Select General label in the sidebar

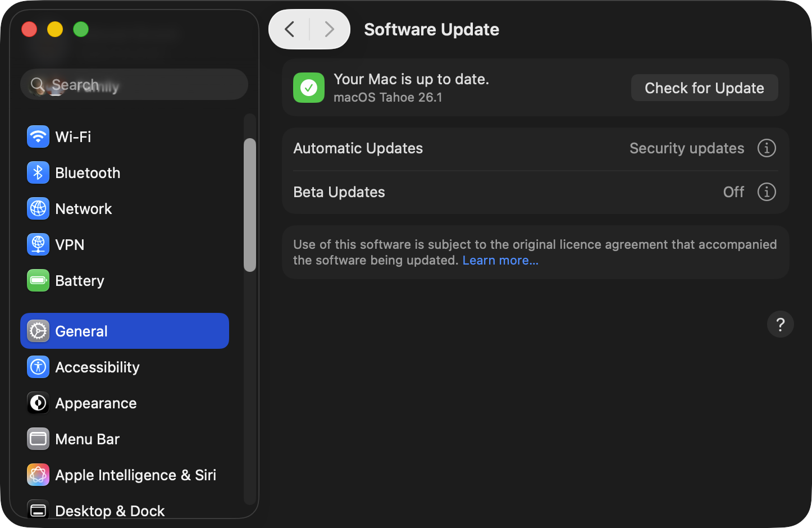[x=81, y=331]
